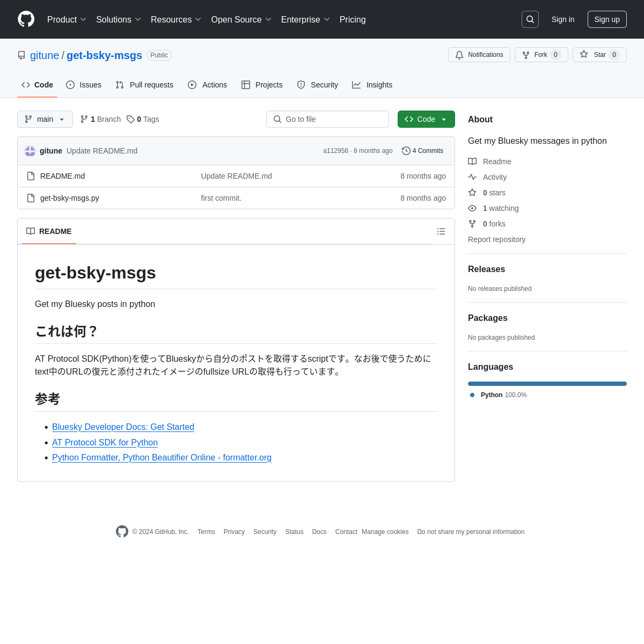Star the get-bsky-msgs repository
This screenshot has width=644, height=644.
(x=599, y=55)
